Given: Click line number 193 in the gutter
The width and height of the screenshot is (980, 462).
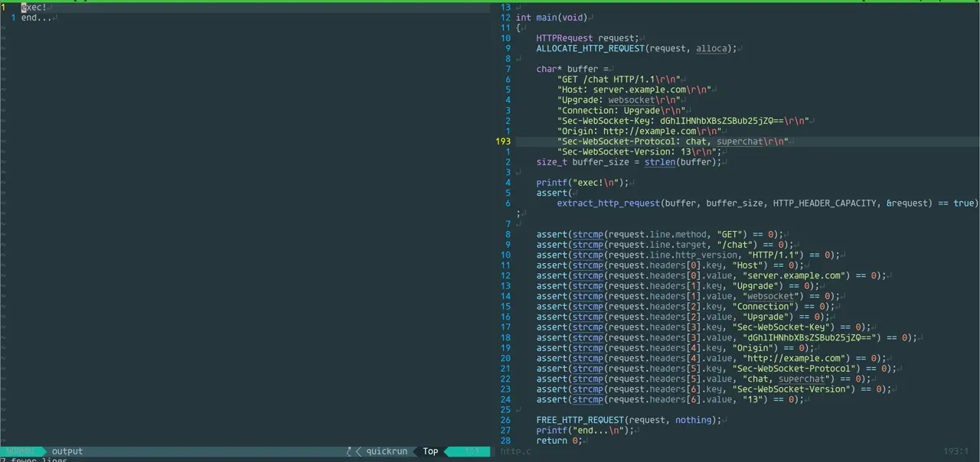Looking at the screenshot, I should point(503,142).
